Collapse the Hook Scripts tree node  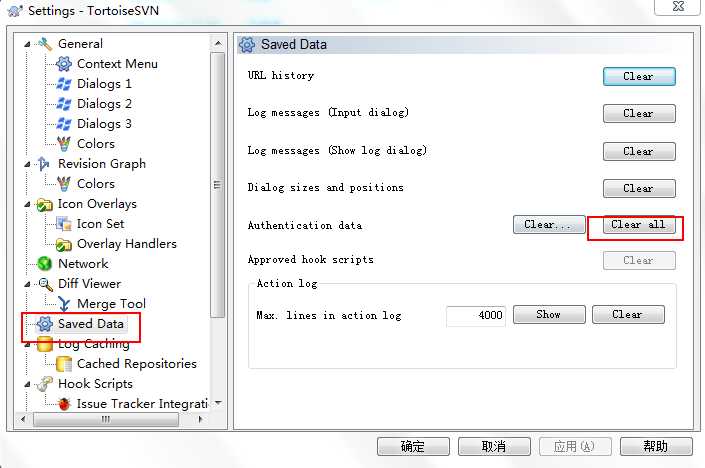pos(27,384)
